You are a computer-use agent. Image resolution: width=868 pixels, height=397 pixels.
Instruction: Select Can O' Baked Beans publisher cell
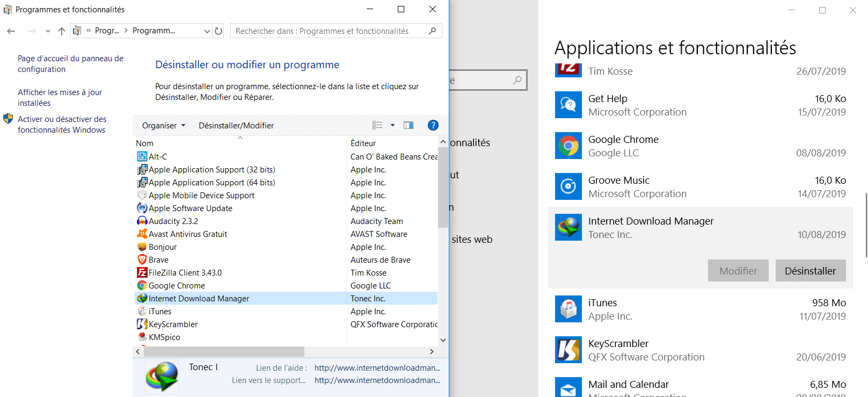pyautogui.click(x=394, y=157)
